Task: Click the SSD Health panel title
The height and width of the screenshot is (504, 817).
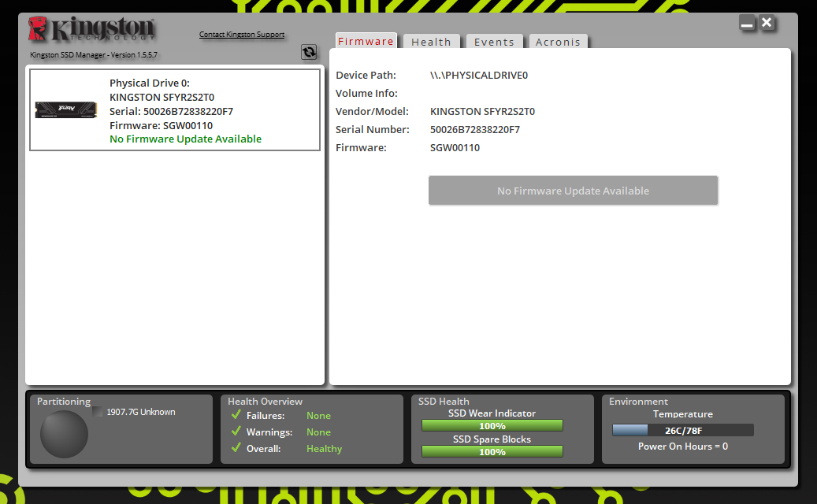Action: pos(444,402)
